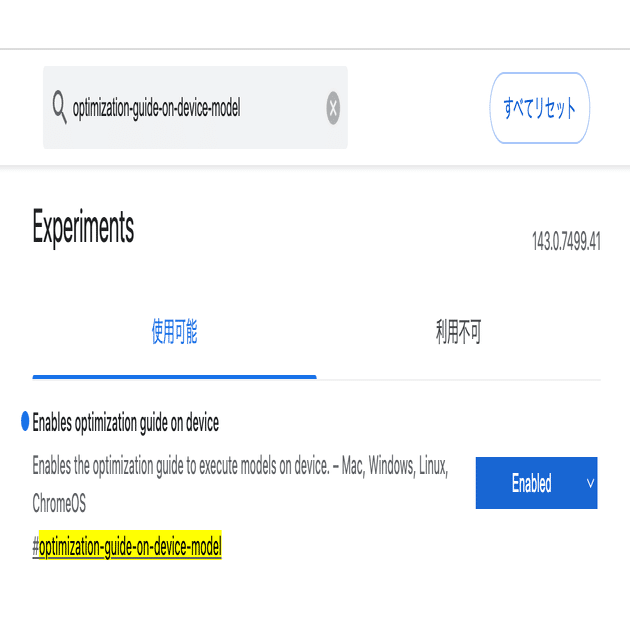This screenshot has height=630, width=630.
Task: Switch to the 利用不可 tab
Action: coord(458,332)
